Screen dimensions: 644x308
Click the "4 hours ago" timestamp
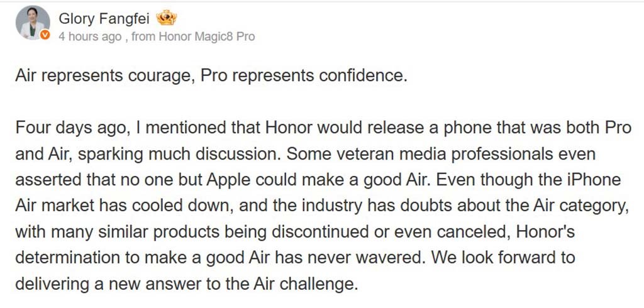click(89, 36)
